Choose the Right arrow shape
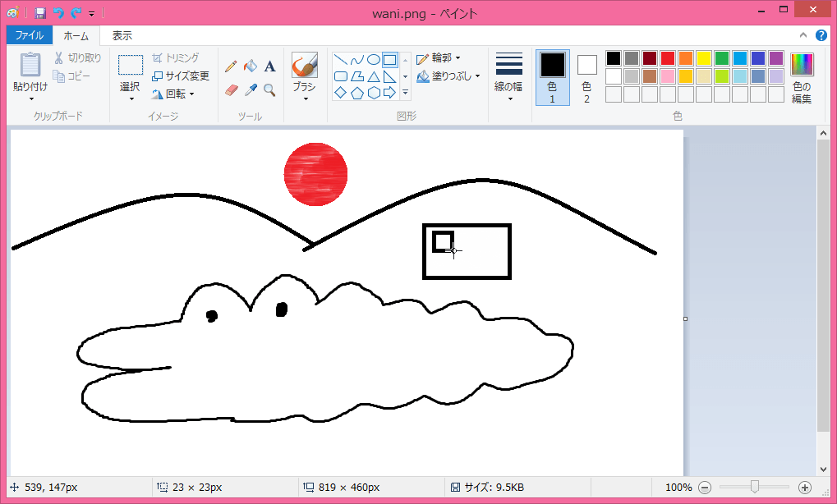This screenshot has height=504, width=837. (390, 93)
